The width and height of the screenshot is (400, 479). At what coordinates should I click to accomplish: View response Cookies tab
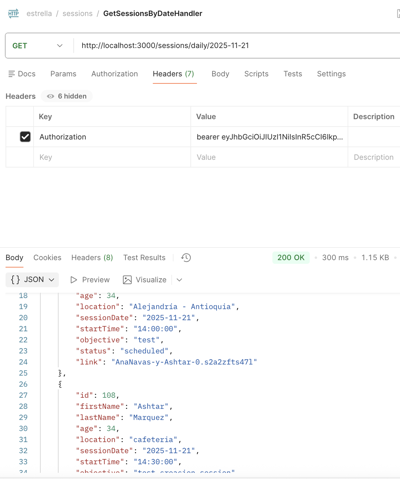click(47, 258)
